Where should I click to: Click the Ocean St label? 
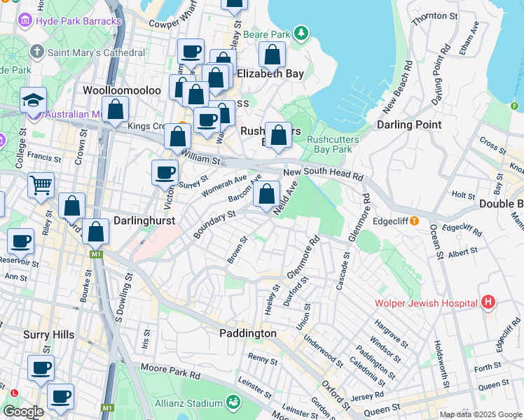pyautogui.click(x=436, y=241)
